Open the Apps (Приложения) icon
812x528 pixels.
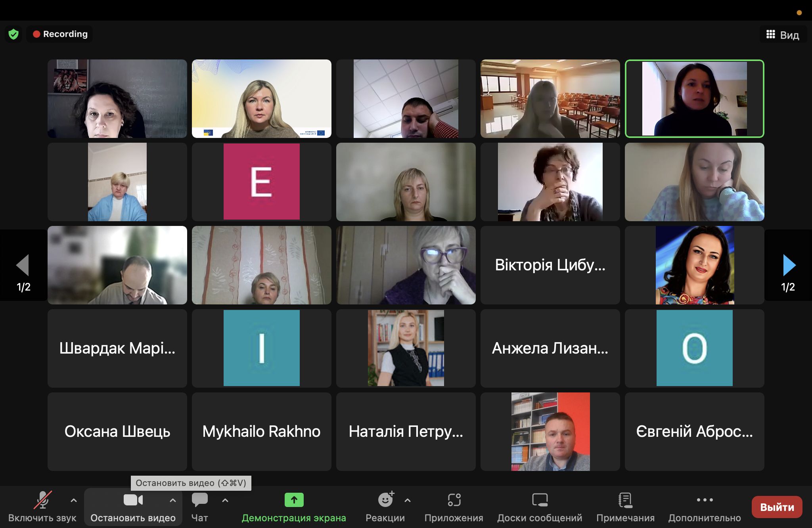click(x=454, y=500)
